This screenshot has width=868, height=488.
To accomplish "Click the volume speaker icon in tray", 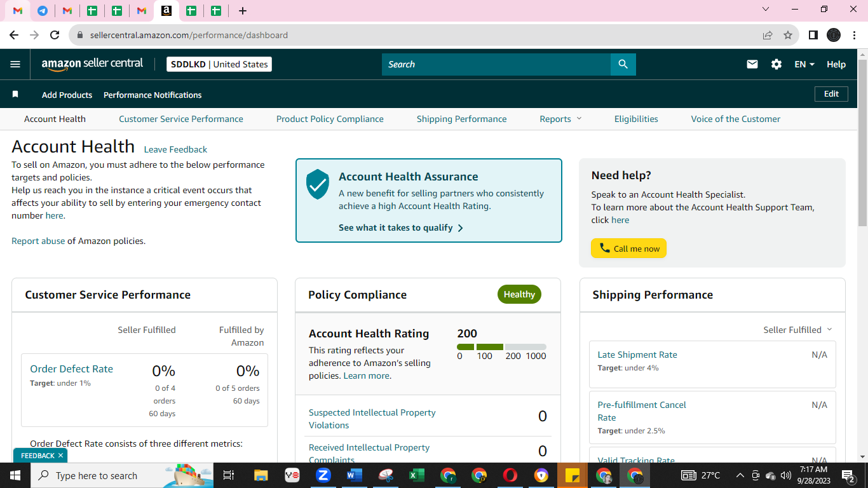I will point(786,475).
